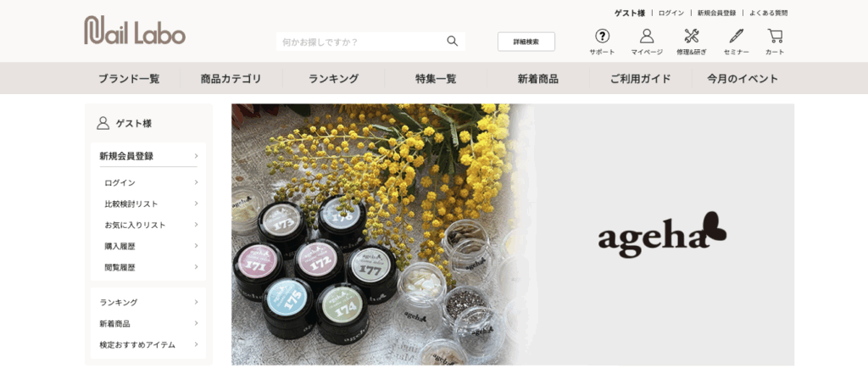Open マイページ person icon
868x374 pixels.
pos(647,36)
